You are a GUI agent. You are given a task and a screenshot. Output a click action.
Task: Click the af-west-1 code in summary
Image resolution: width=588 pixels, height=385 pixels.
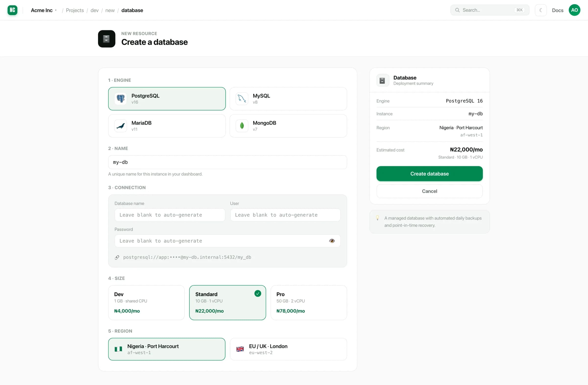click(471, 135)
